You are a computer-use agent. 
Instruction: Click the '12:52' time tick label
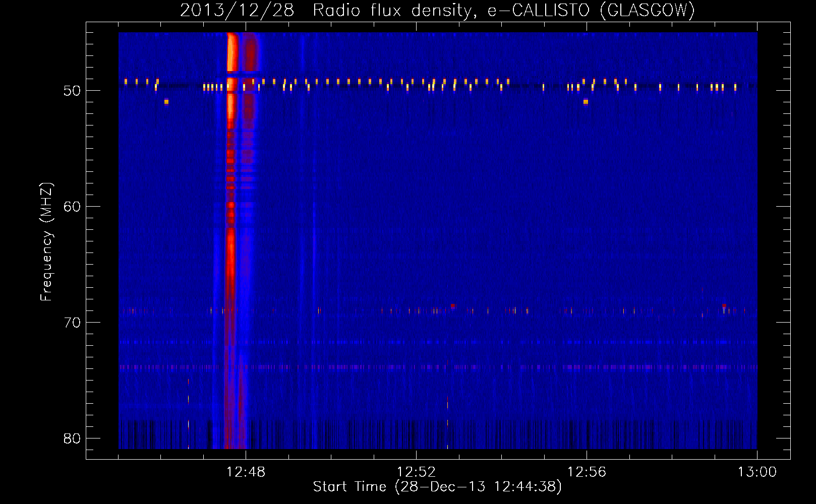[x=416, y=472]
